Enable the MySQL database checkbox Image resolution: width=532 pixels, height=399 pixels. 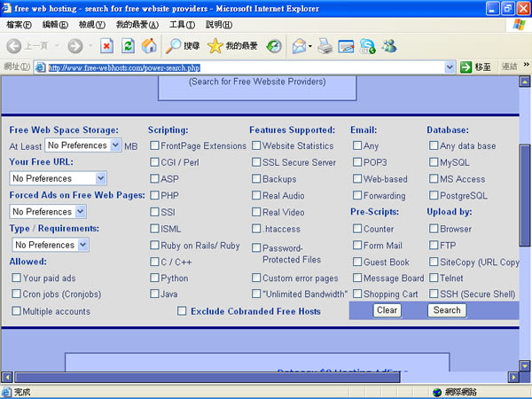coord(434,162)
